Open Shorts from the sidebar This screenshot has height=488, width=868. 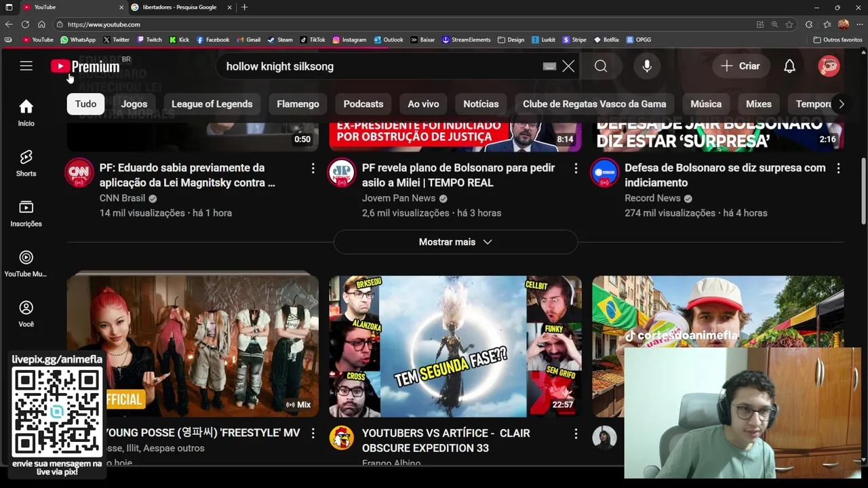pyautogui.click(x=26, y=163)
